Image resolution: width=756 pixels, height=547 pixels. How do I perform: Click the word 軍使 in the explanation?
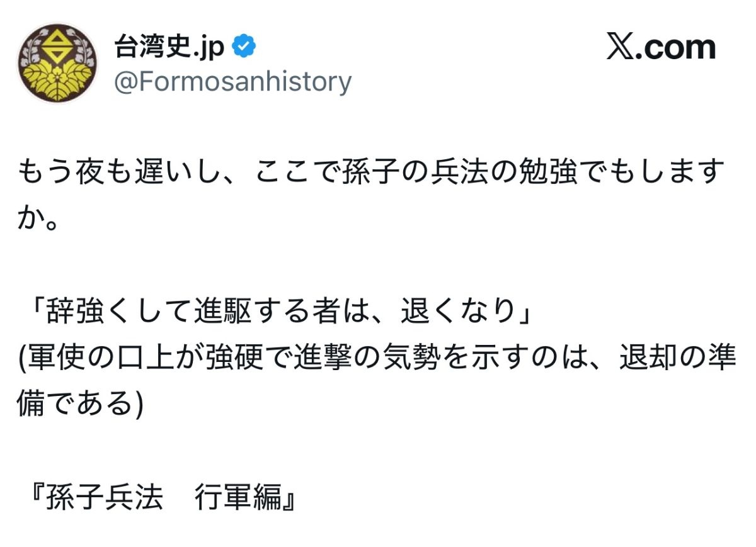click(x=53, y=359)
